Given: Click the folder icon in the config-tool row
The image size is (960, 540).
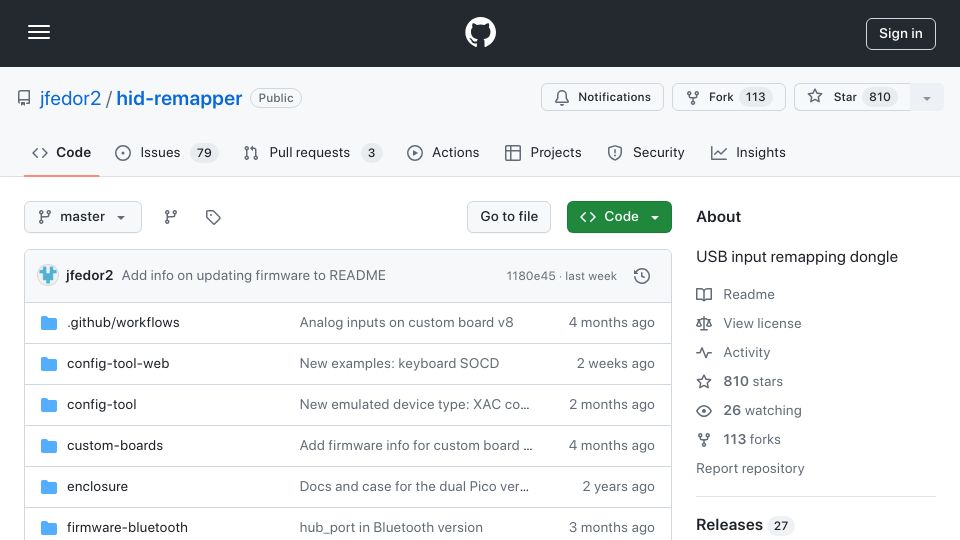Looking at the screenshot, I should 49,405.
